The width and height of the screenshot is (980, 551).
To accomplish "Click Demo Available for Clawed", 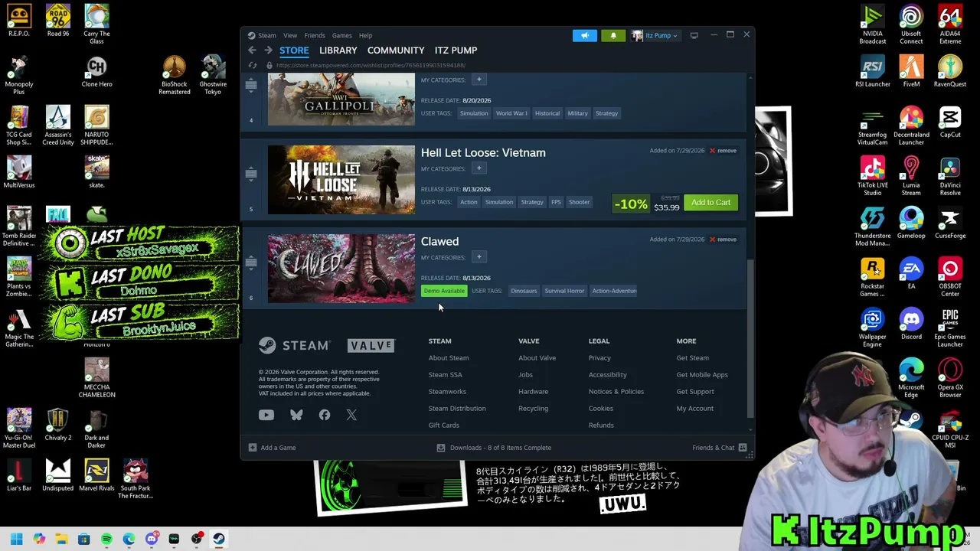I will (444, 291).
